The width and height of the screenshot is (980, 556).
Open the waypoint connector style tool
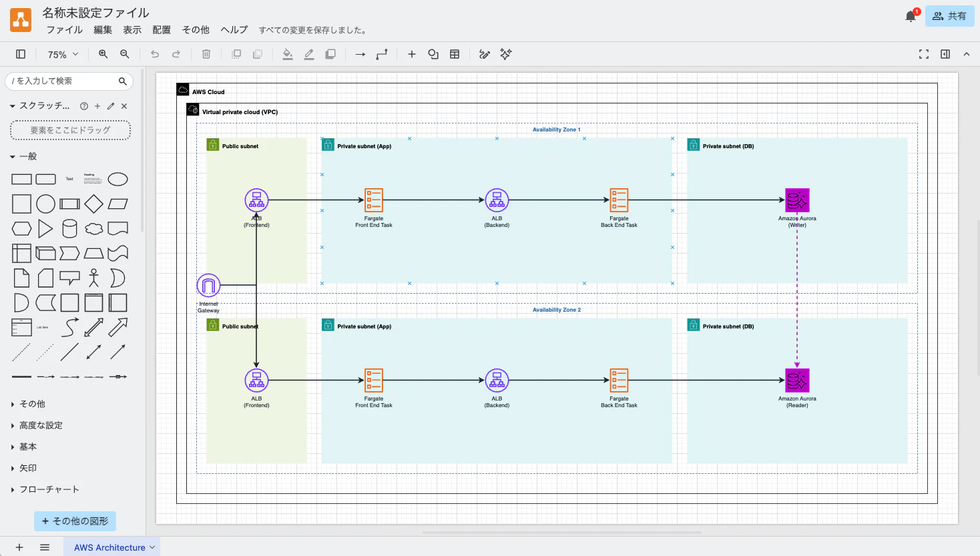point(382,54)
